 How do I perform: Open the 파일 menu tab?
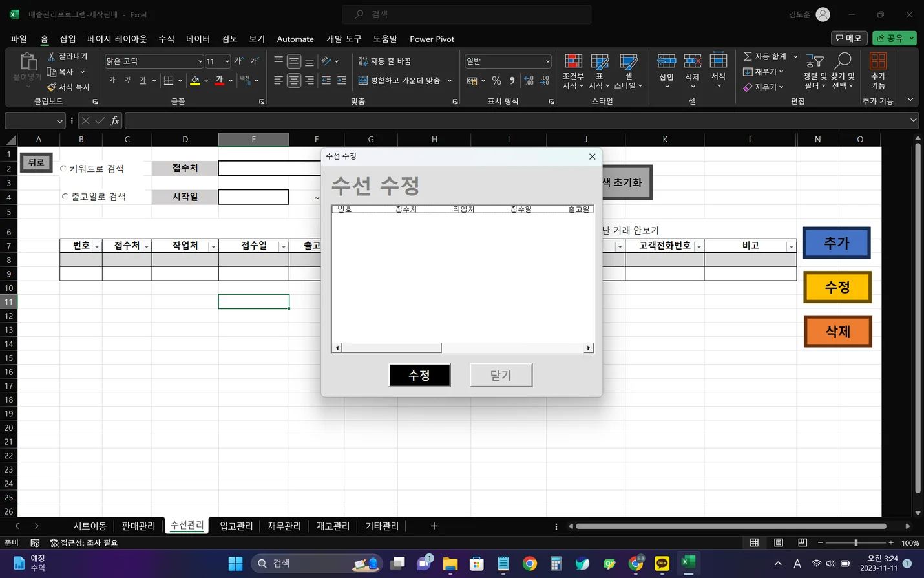tap(19, 39)
